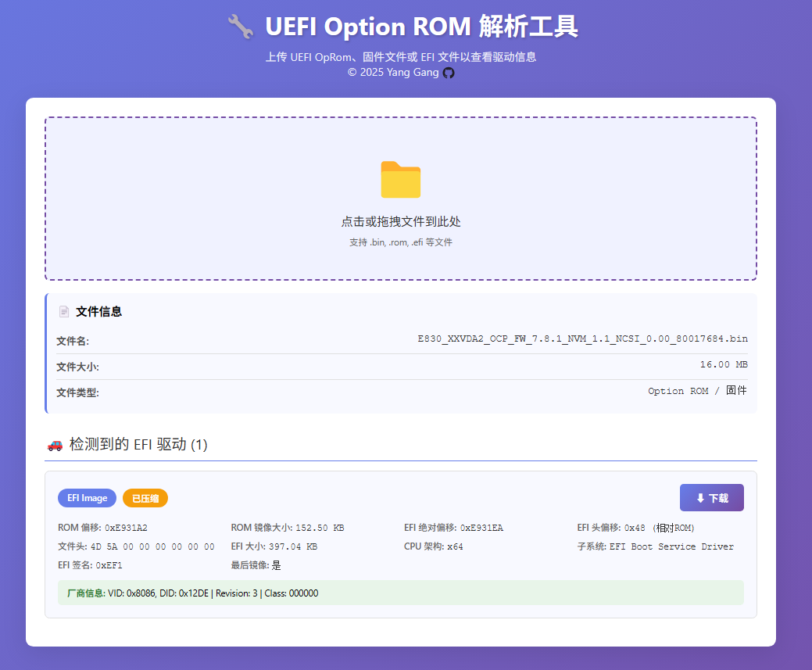Click the document icon next to 文件信息
812x670 pixels.
coord(64,311)
